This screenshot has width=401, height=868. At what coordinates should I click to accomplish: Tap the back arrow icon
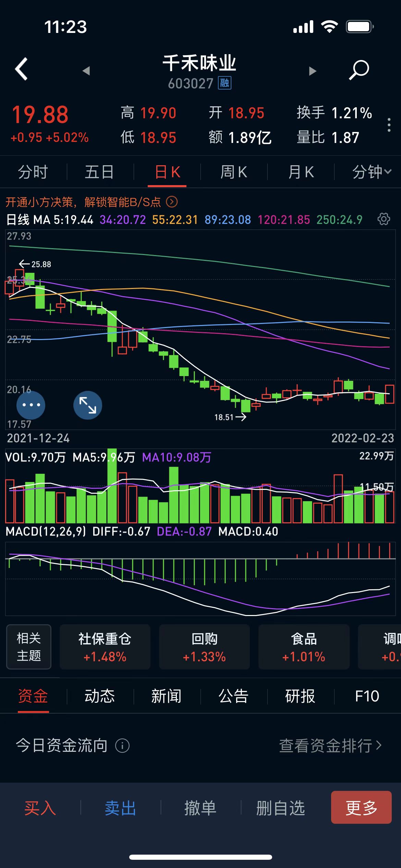point(21,69)
